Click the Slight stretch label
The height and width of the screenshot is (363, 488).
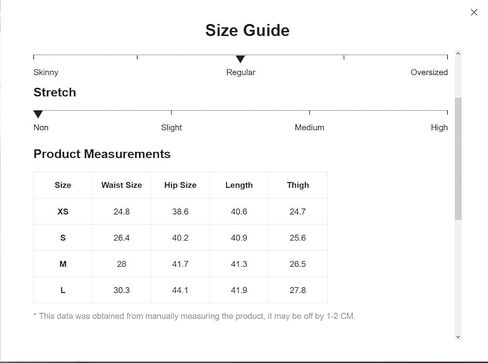(171, 127)
